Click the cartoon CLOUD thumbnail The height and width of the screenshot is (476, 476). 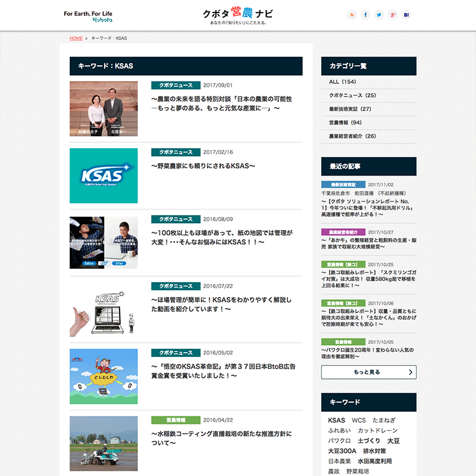pyautogui.click(x=104, y=377)
